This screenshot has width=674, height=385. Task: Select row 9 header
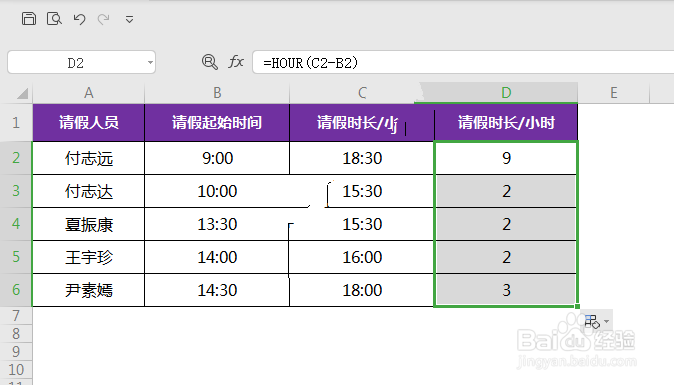pyautogui.click(x=16, y=352)
